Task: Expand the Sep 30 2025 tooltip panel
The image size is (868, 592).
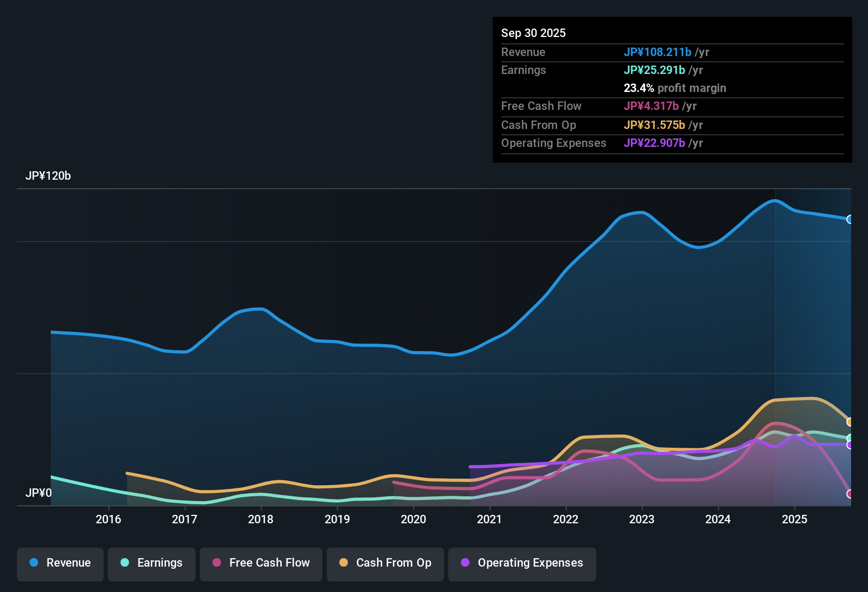Action: tap(533, 33)
